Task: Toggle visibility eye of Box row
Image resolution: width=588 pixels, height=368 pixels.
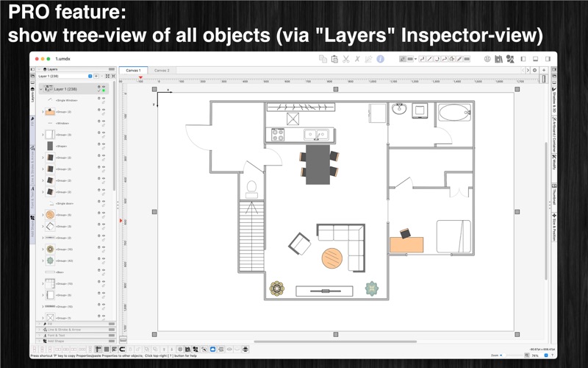Action: 104,270
